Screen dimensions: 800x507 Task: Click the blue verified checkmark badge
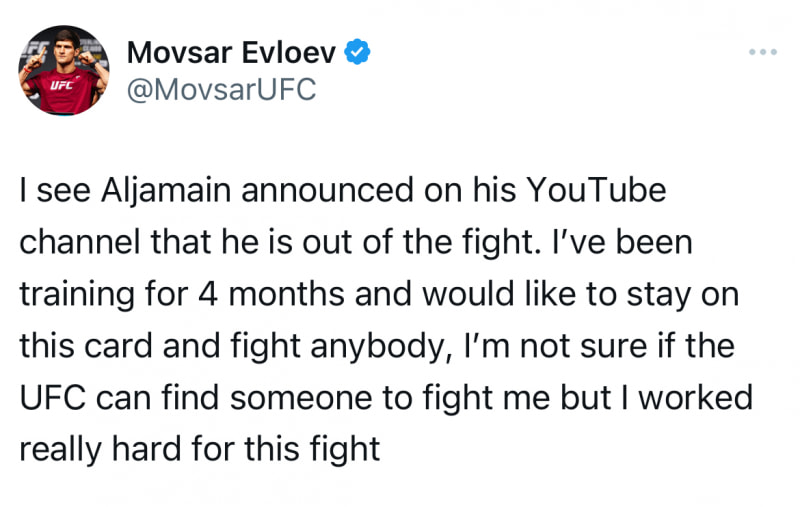pos(357,53)
